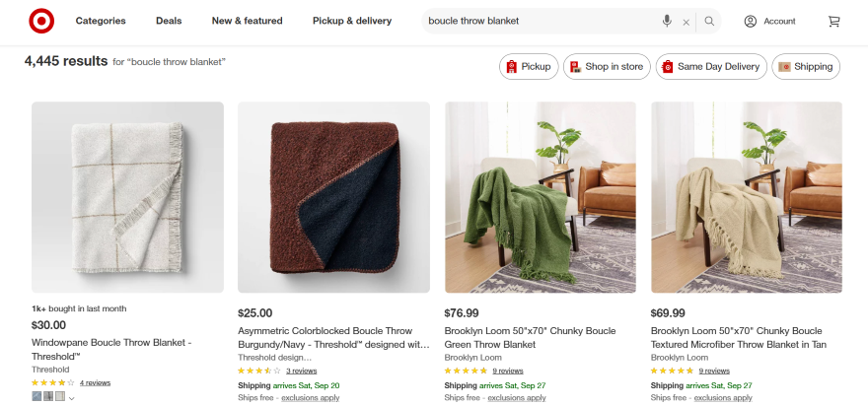Viewport: 868px width, 407px height.
Task: Open the Account menu
Action: [x=769, y=21]
